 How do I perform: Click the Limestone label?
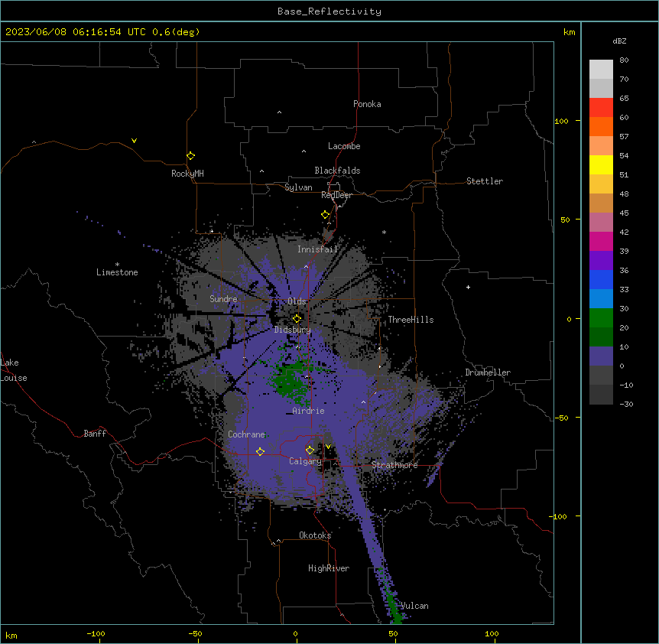pyautogui.click(x=117, y=272)
